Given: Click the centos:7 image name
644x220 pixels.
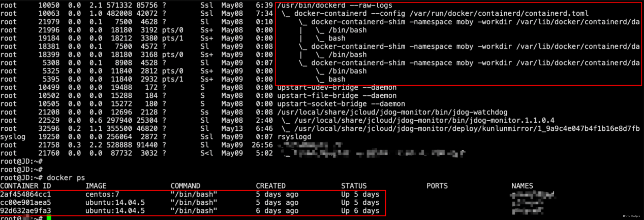Looking at the screenshot, I should coord(102,194).
